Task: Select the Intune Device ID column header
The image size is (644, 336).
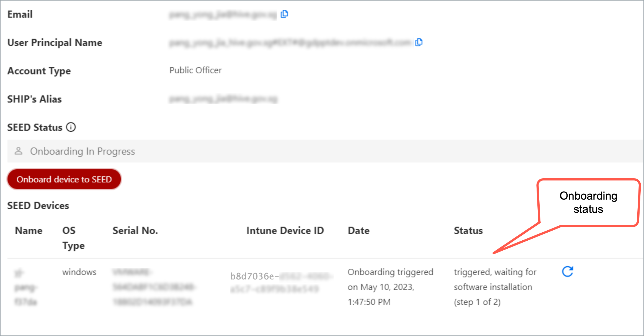Action: click(285, 230)
